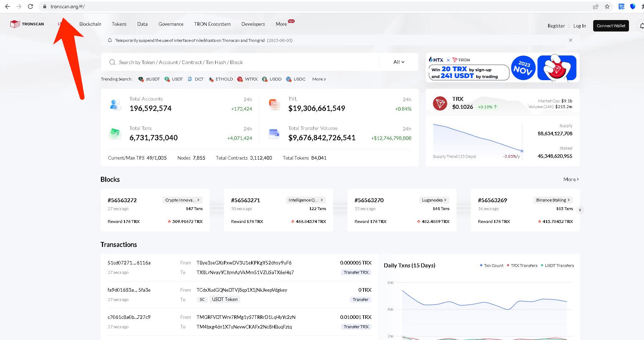Viewport: 644px width, 340px height.
Task: Open address TM4bxg4dn1X7uNevwCKAFx2Nc8HBuqFztq
Action: click(x=244, y=327)
